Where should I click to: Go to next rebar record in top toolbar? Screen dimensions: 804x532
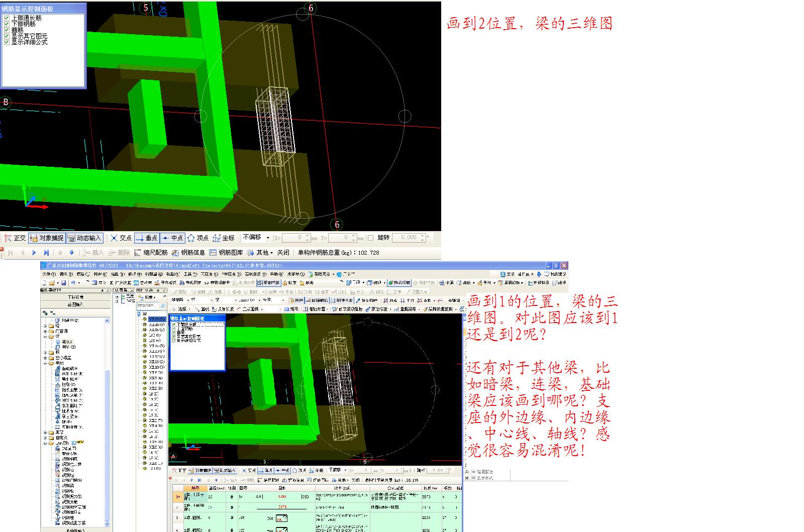pyautogui.click(x=34, y=253)
